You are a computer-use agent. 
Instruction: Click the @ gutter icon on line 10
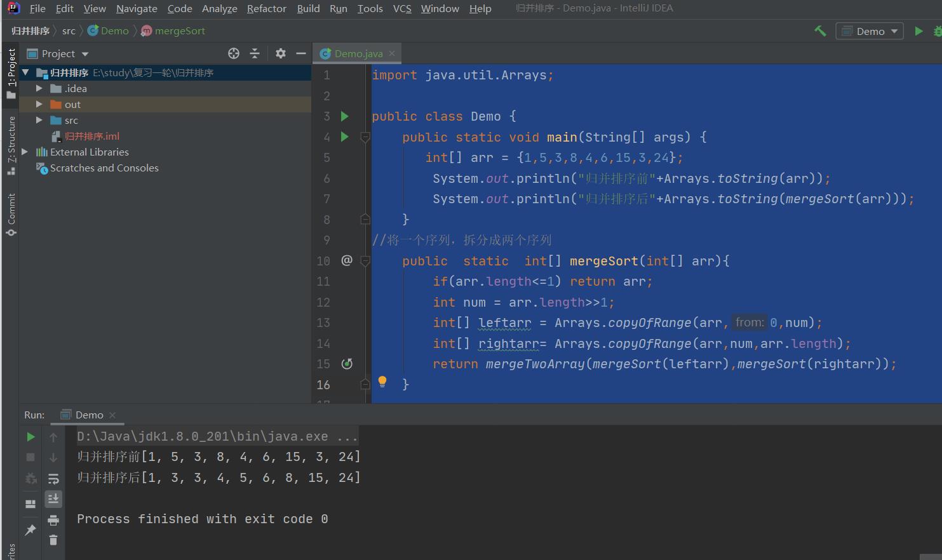pos(347,260)
